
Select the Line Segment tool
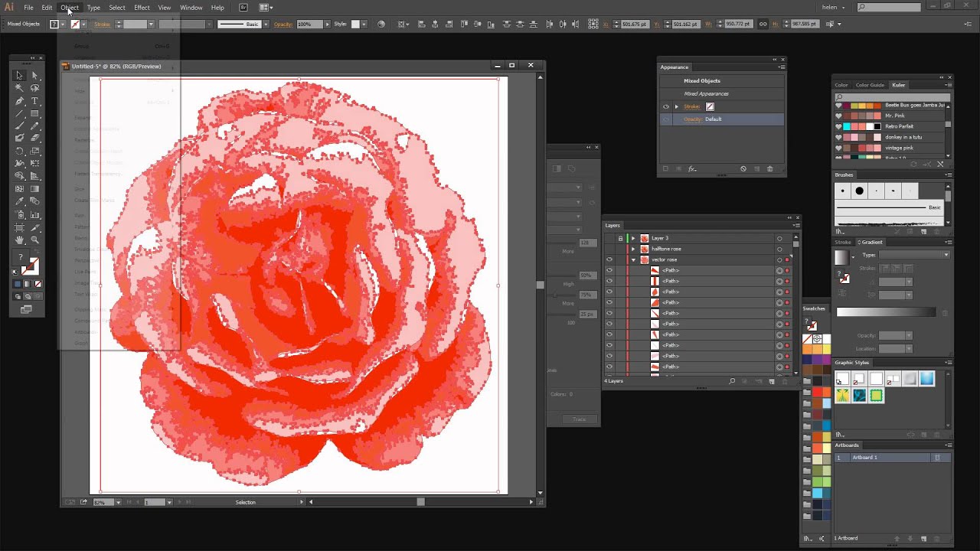pos(19,113)
